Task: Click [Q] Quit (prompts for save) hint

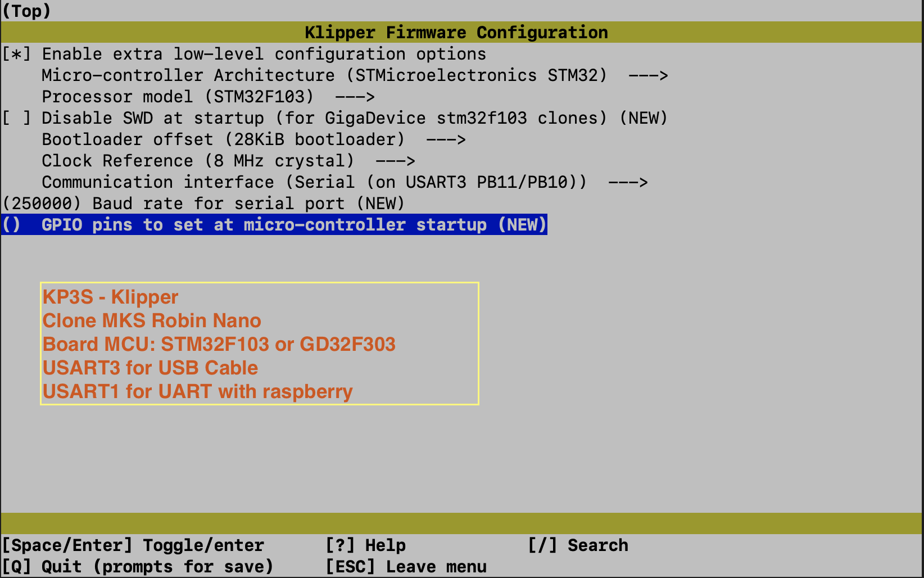Action: tap(138, 567)
